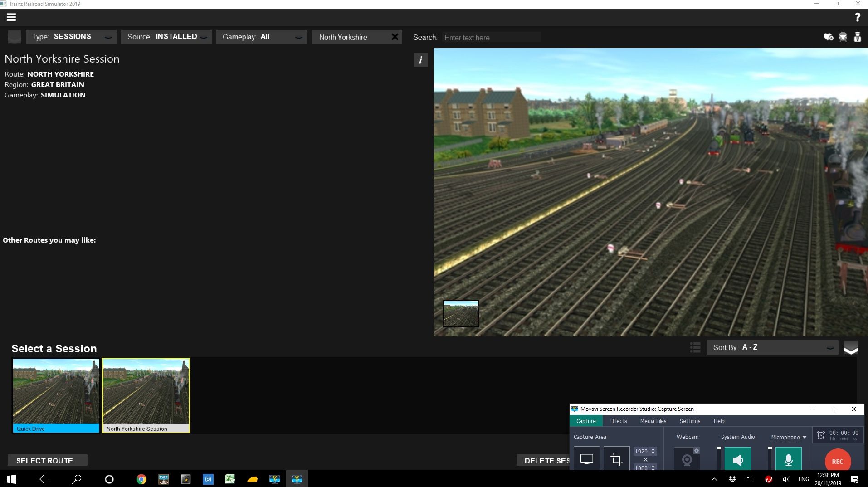Click the train icon in top bar
This screenshot has width=868, height=487.
[843, 37]
